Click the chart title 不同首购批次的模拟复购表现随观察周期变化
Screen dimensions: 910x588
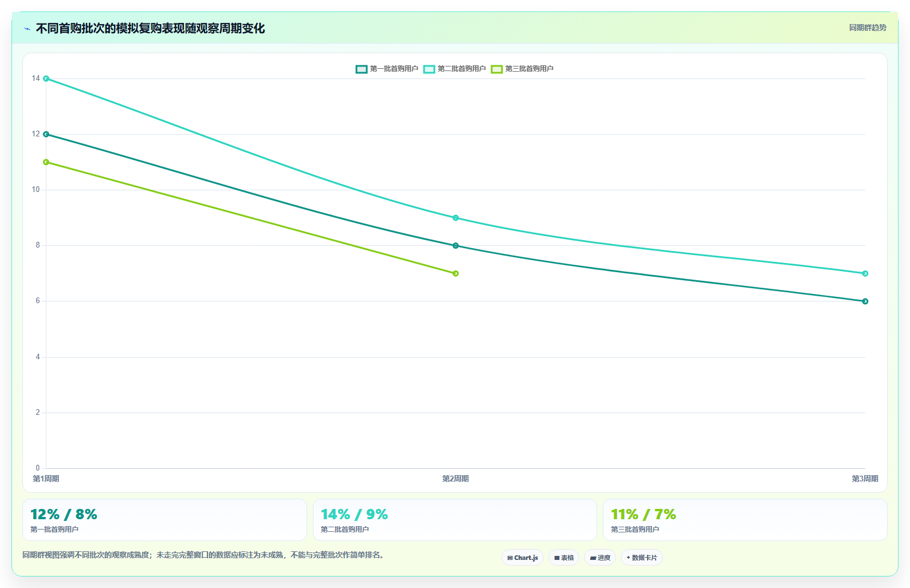coord(150,29)
